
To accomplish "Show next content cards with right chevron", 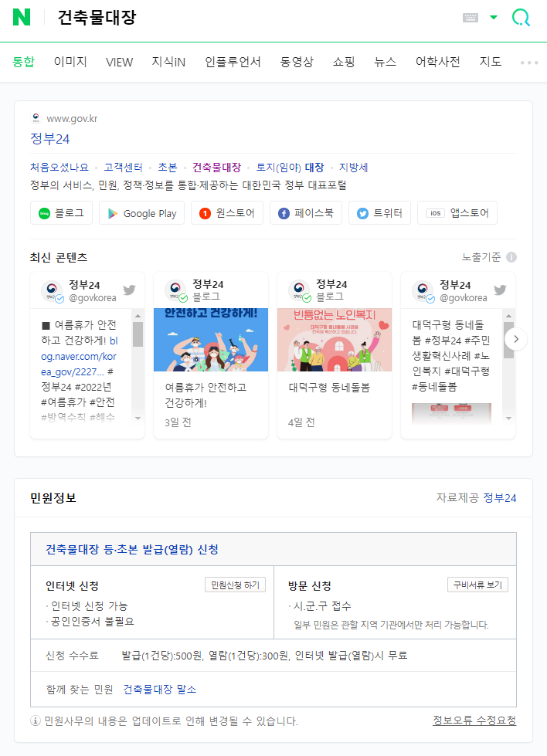I will pyautogui.click(x=516, y=339).
